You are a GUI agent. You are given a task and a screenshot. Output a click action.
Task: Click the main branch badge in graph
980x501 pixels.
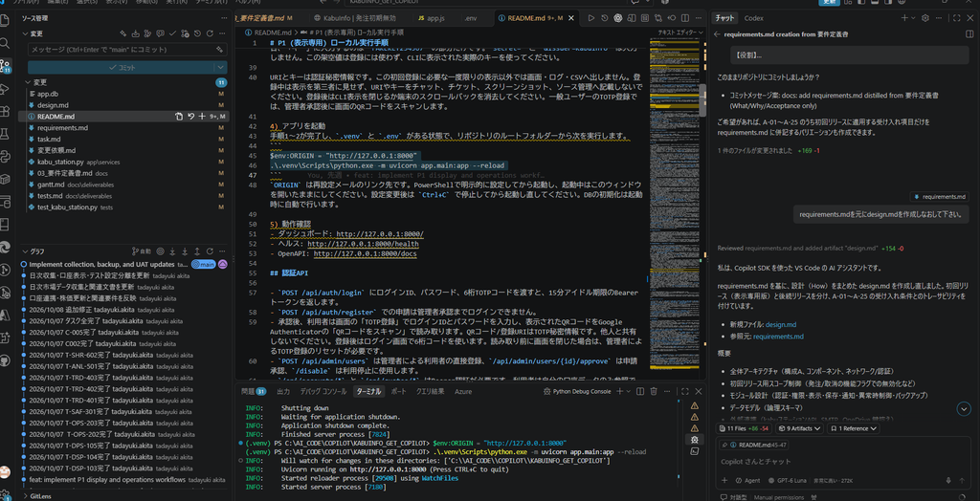(203, 264)
